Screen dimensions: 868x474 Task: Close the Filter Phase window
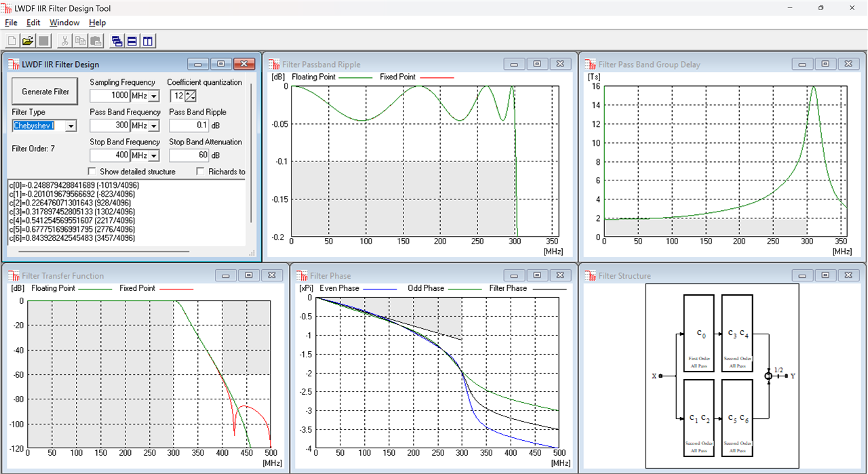click(559, 275)
